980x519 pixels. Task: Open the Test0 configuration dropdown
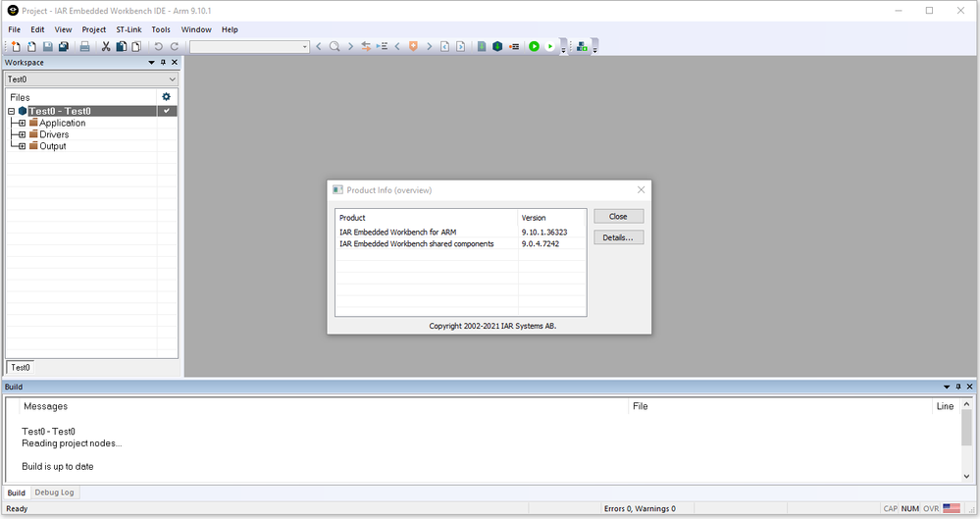point(91,79)
